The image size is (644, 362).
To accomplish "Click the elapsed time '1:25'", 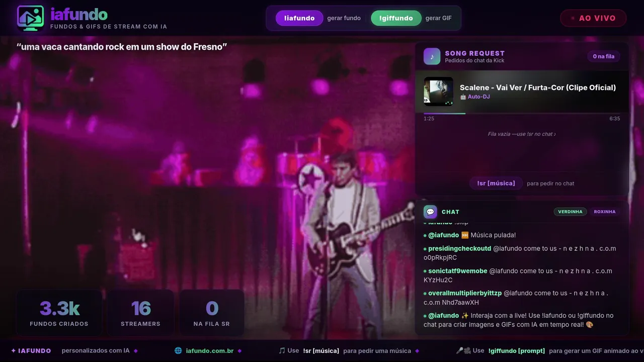I will point(429,119).
